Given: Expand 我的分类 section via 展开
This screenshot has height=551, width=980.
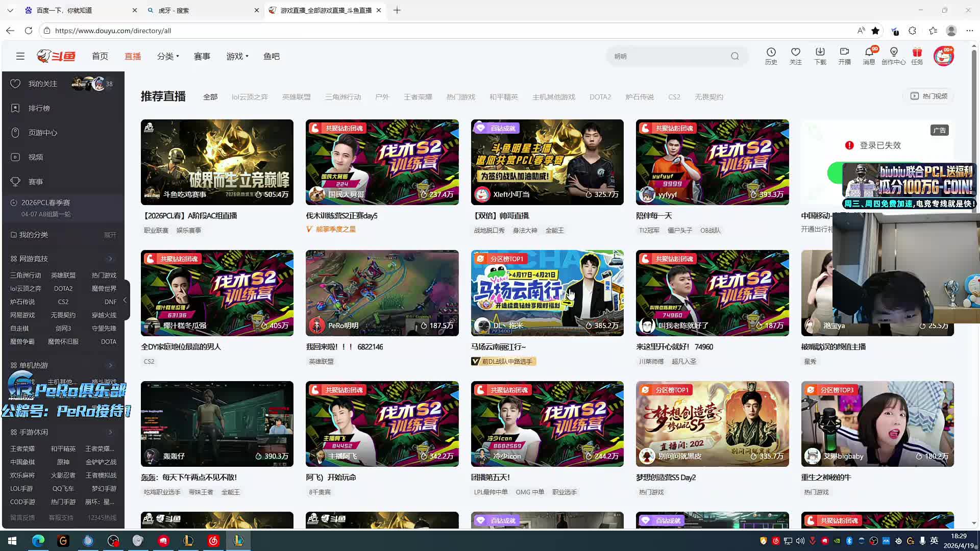Looking at the screenshot, I should 110,235.
